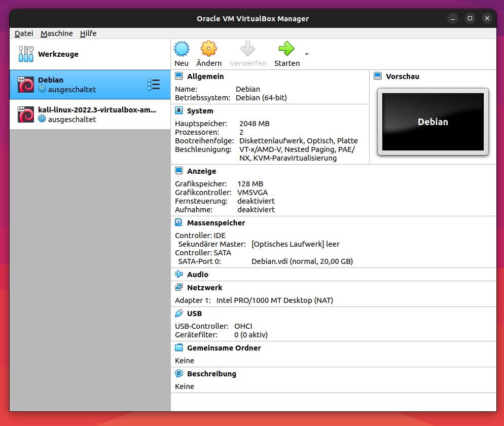Select the Debian VM operating system icon
Image resolution: width=504 pixels, height=426 pixels.
(x=26, y=85)
